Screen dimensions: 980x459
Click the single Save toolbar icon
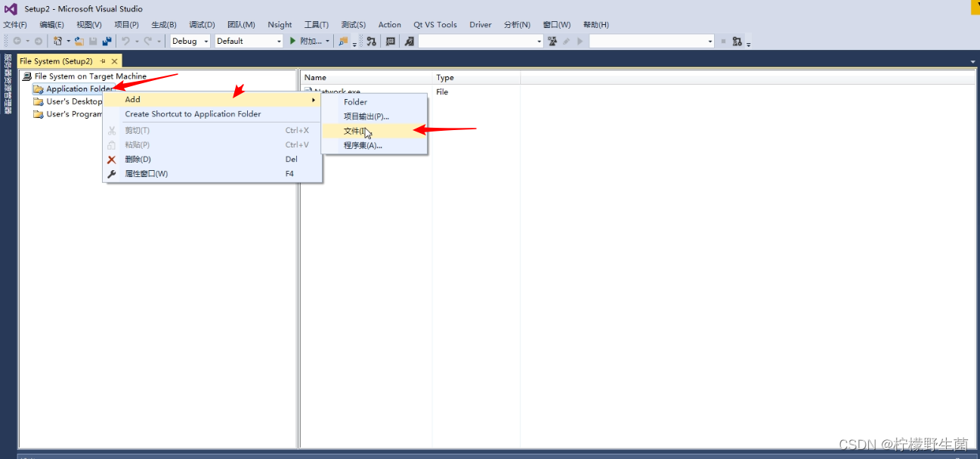pos(93,41)
